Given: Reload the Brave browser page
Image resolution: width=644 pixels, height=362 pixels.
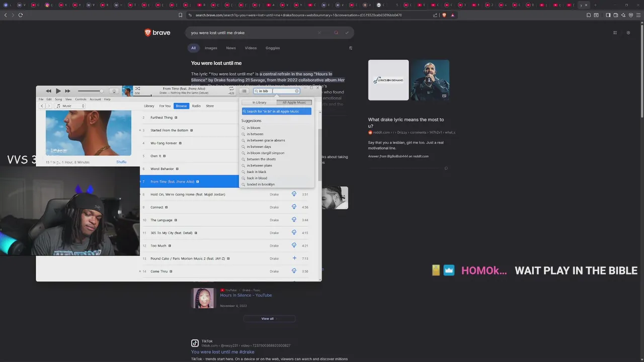Looking at the screenshot, I should [x=21, y=15].
